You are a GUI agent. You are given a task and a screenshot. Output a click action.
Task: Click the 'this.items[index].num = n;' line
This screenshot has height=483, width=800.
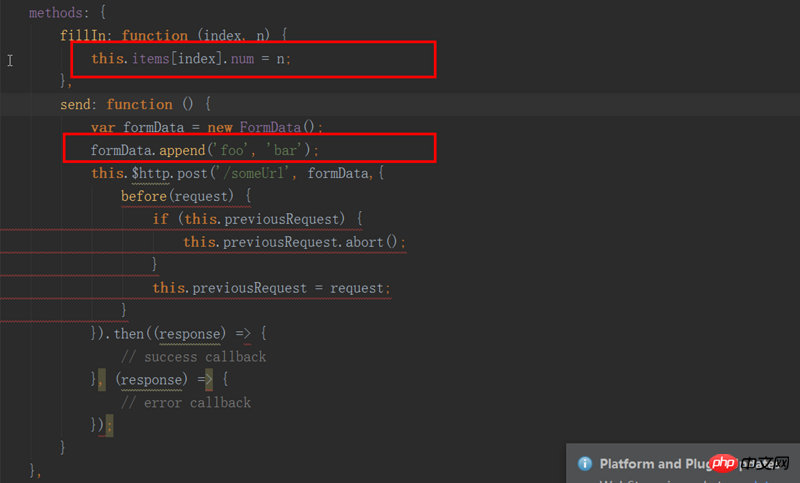click(190, 59)
